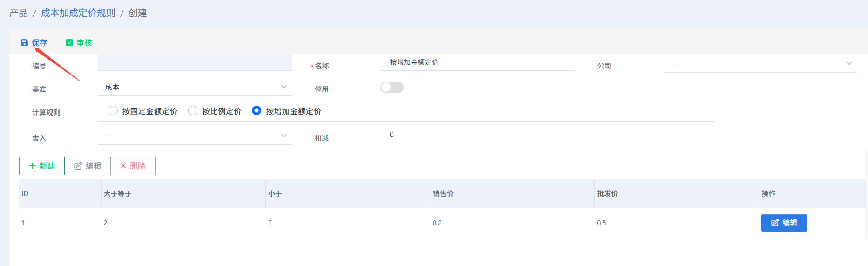
Task: Click the save floppy disk icon
Action: (24, 43)
